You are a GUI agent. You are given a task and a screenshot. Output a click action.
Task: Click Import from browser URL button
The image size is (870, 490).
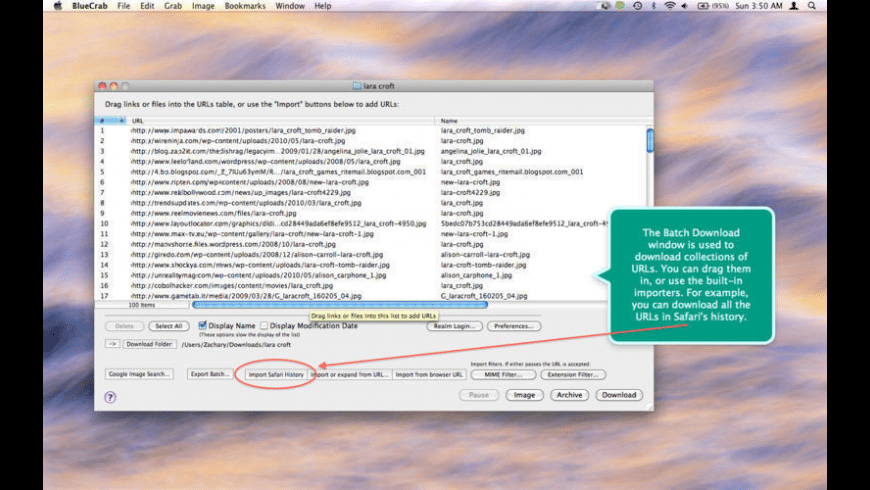[x=429, y=375]
